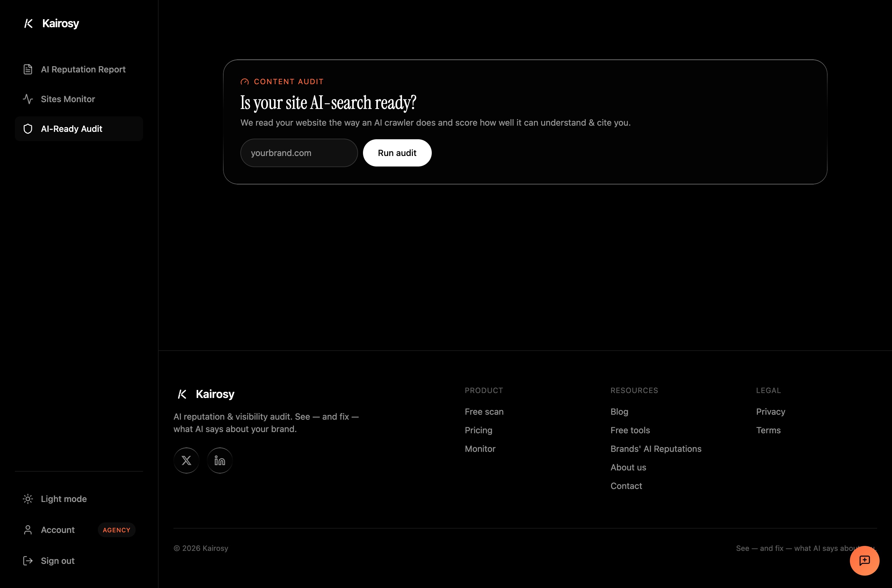The height and width of the screenshot is (588, 892).
Task: Go to Sites Monitor
Action: 79,99
